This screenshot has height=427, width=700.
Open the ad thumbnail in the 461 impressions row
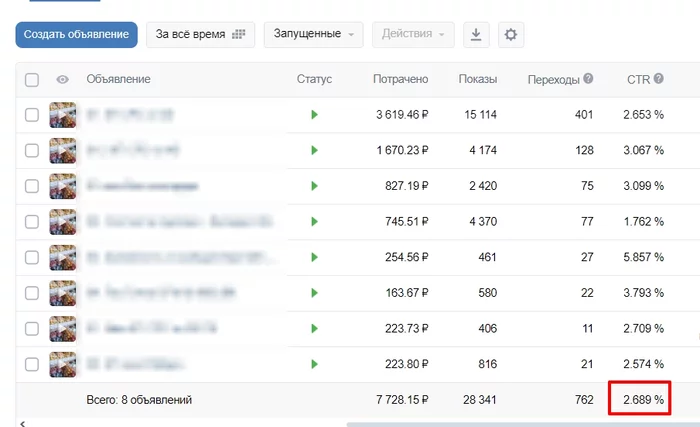62,258
